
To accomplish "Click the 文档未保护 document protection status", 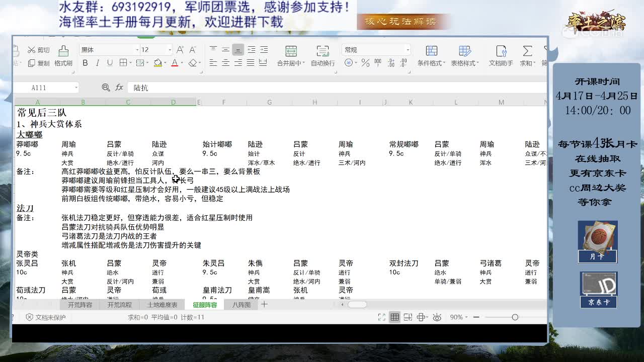I will 46,317.
